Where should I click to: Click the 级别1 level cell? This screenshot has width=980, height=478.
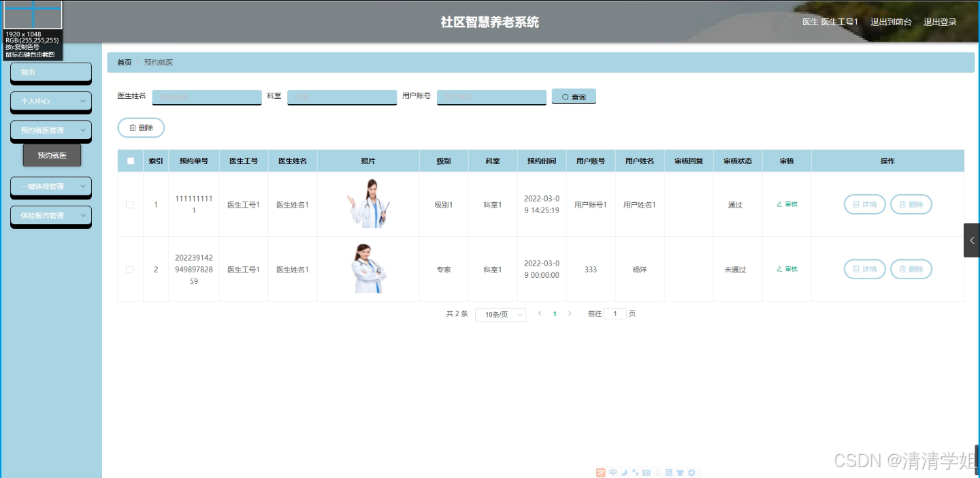[444, 205]
